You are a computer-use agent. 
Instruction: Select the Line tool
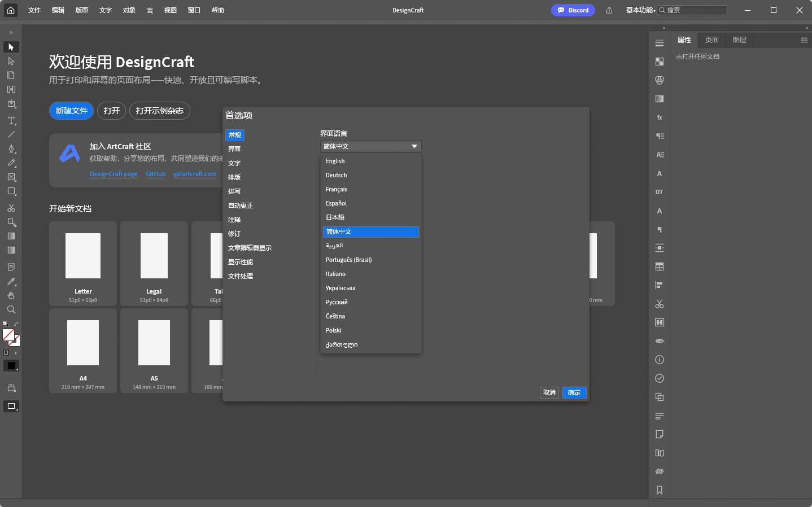point(11,134)
